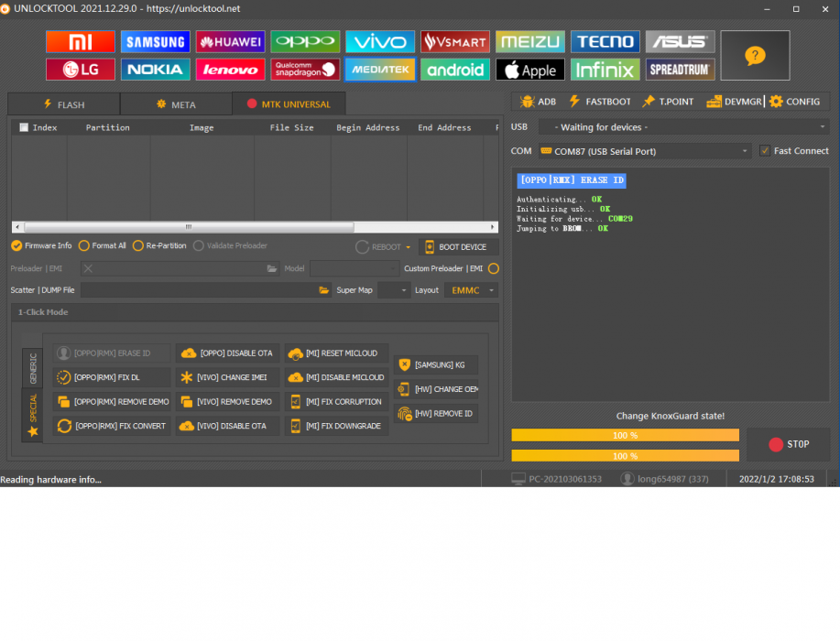Open the GENERIC vertical tab
This screenshot has height=641, width=840.
click(33, 368)
